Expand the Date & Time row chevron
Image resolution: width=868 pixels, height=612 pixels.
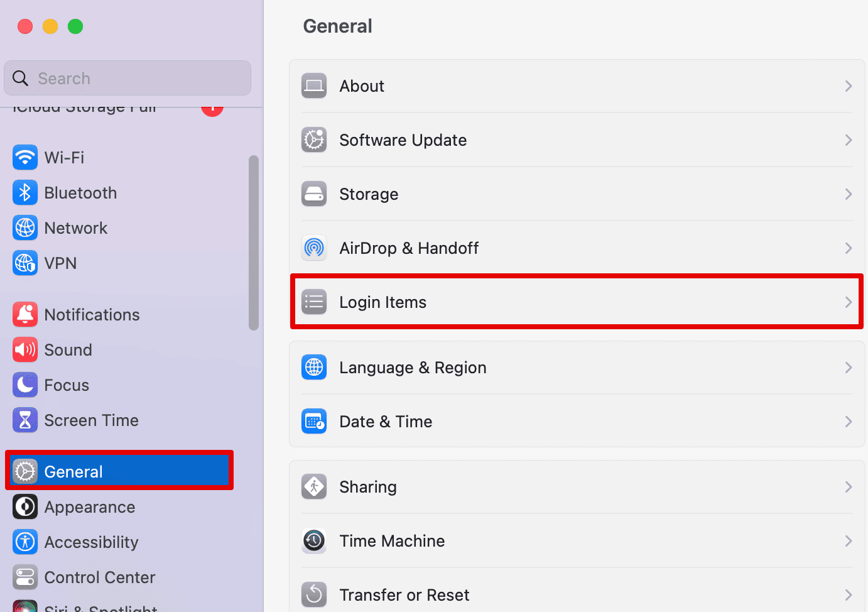point(849,422)
